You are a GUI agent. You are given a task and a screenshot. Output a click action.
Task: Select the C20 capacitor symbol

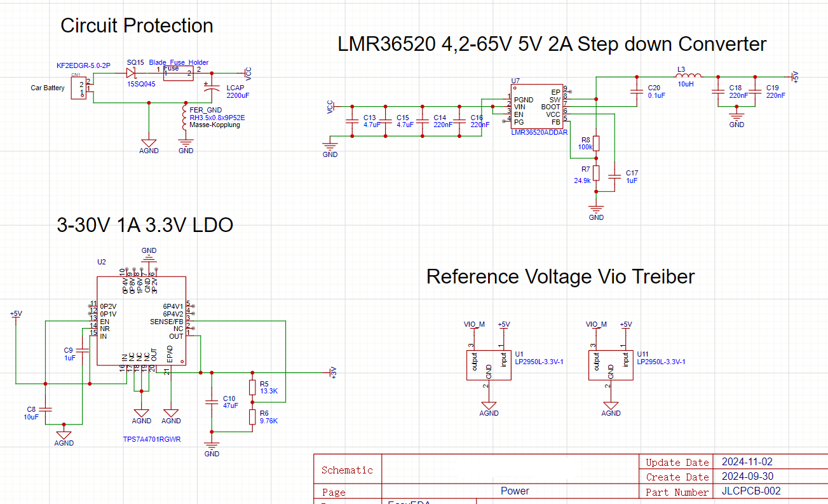click(x=635, y=92)
